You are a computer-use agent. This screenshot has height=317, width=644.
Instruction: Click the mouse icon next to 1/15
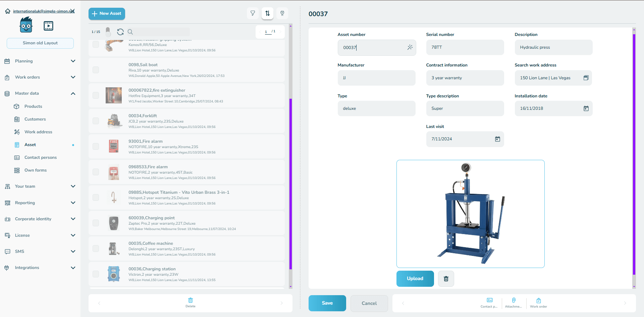[x=108, y=32]
